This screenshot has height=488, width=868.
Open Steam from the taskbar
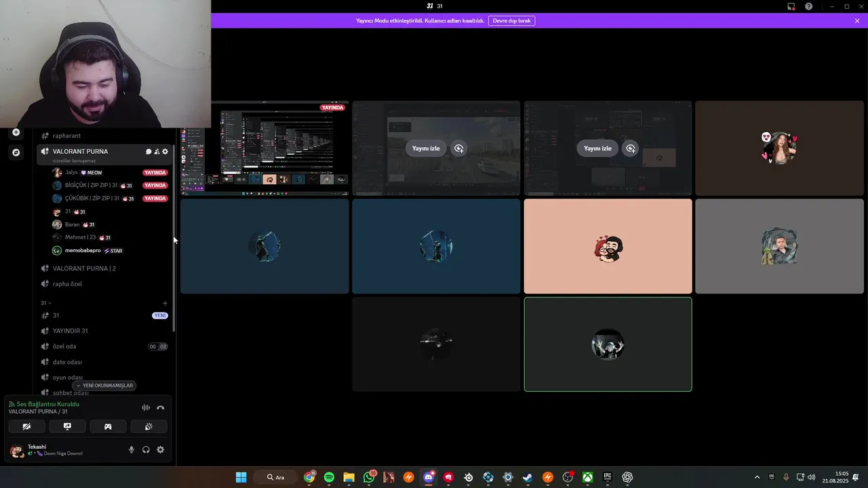(x=528, y=477)
